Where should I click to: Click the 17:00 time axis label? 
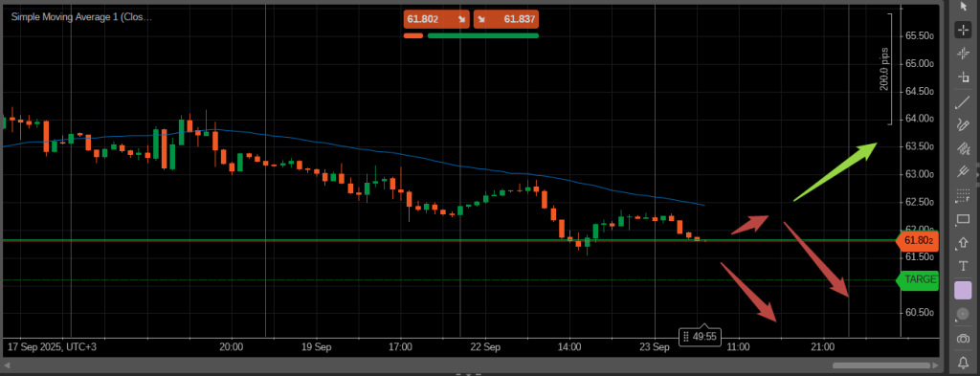coord(400,346)
